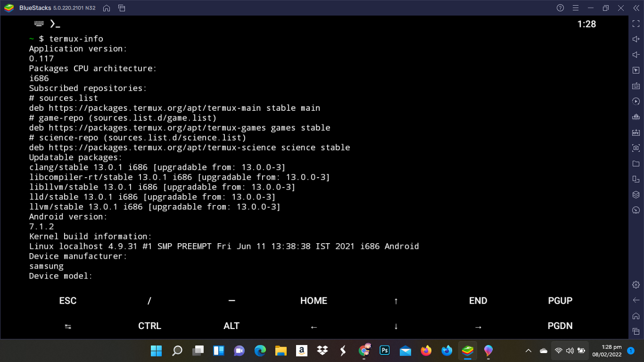This screenshot has width=644, height=362.
Task: Click the clang/stable upgradable package line
Action: point(157,167)
